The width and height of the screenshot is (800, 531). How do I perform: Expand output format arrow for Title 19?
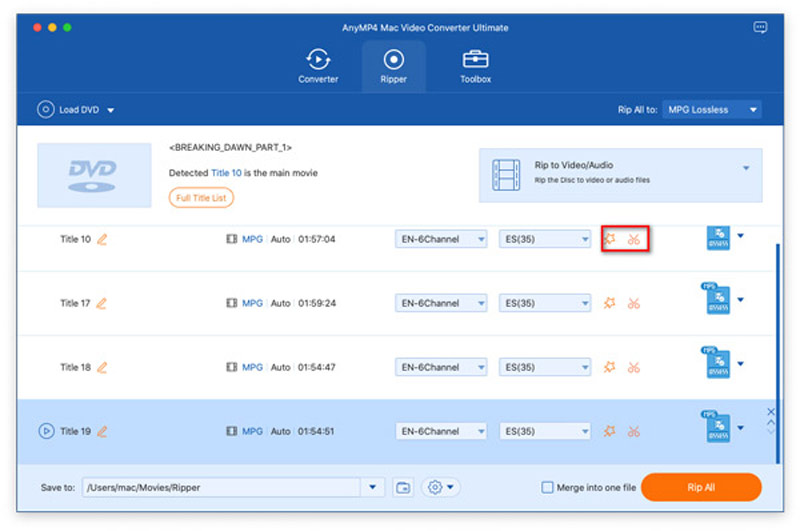coord(740,428)
